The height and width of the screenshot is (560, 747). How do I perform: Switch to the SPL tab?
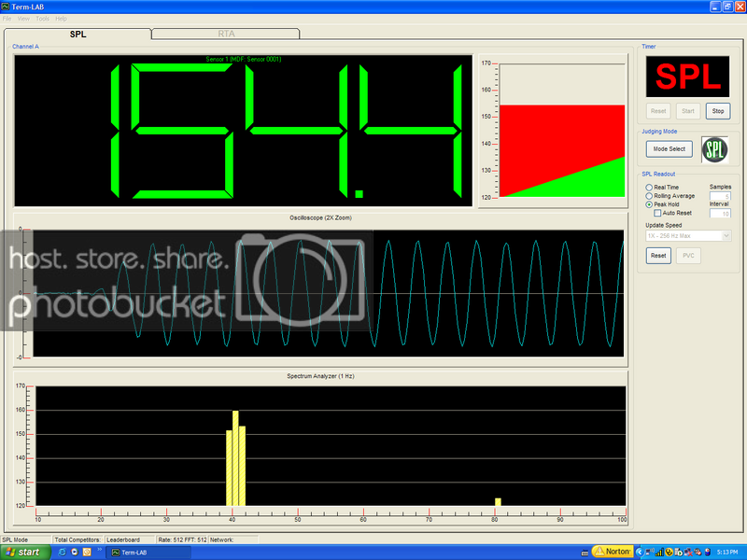(78, 34)
